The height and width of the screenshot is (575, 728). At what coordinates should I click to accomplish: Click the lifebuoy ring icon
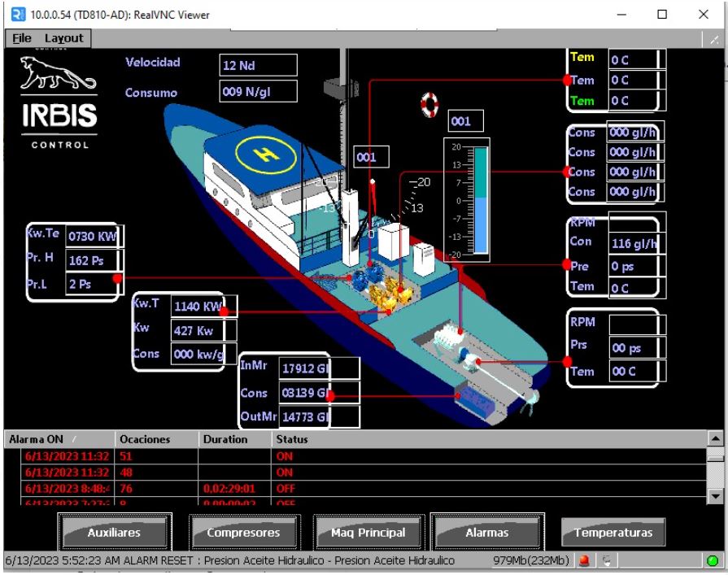(x=429, y=104)
